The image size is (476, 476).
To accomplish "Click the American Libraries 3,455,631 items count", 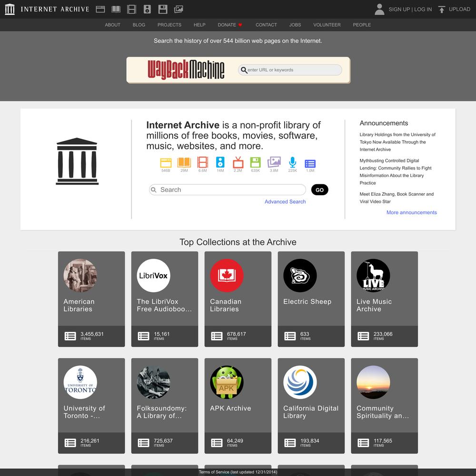I will point(92,336).
